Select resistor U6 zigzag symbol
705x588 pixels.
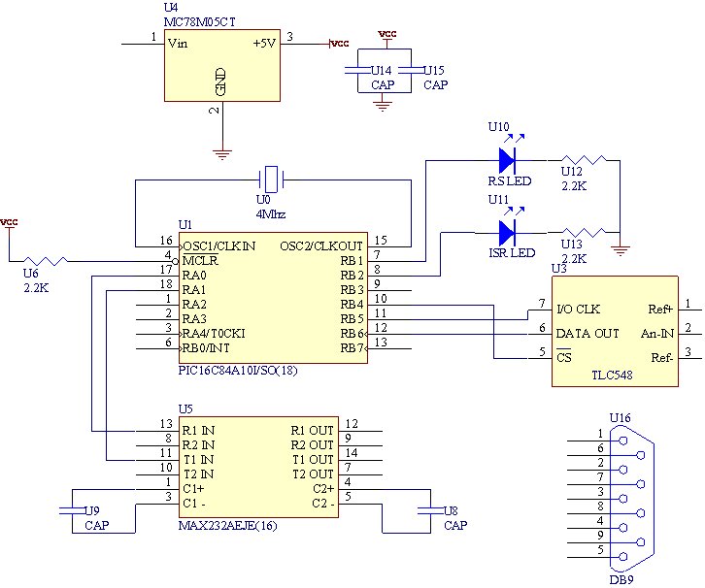point(46,261)
